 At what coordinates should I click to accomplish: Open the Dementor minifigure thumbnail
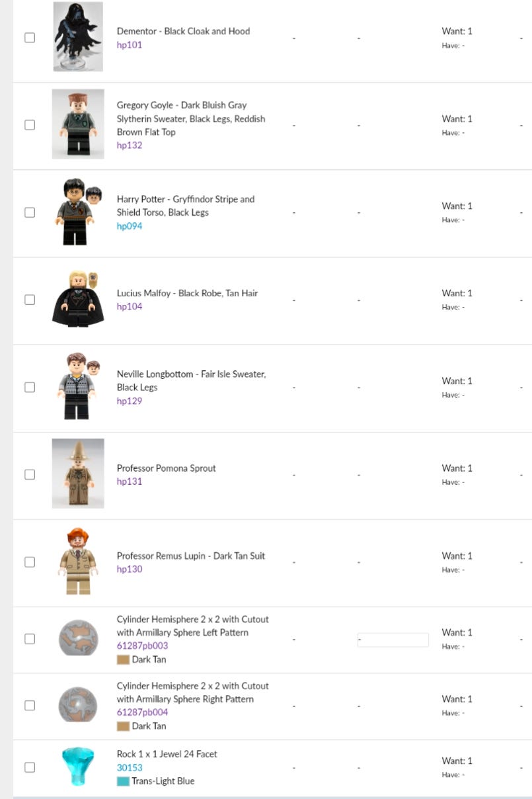click(78, 36)
